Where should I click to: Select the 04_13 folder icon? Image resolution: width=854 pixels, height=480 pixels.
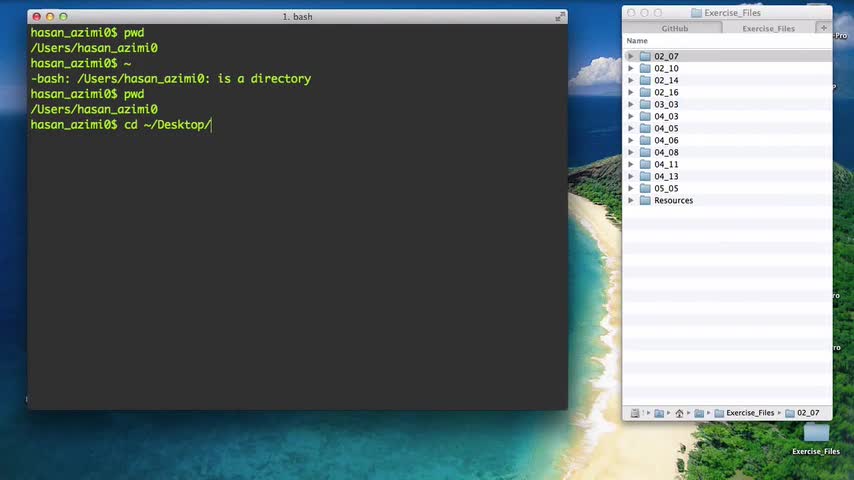coord(645,176)
